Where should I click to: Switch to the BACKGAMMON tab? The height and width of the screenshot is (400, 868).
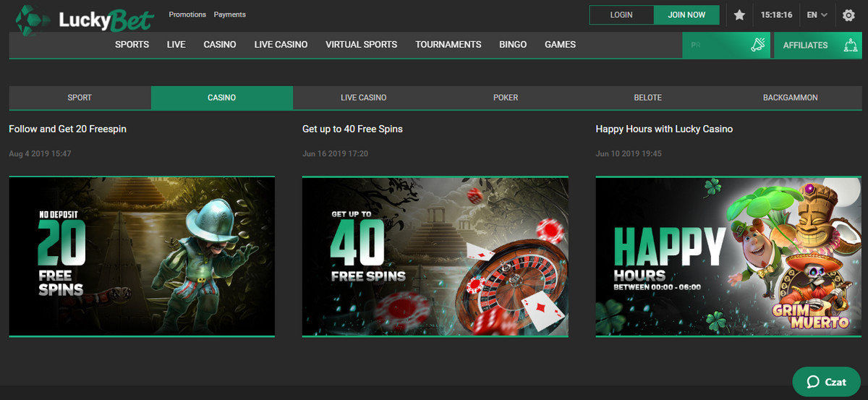(790, 98)
